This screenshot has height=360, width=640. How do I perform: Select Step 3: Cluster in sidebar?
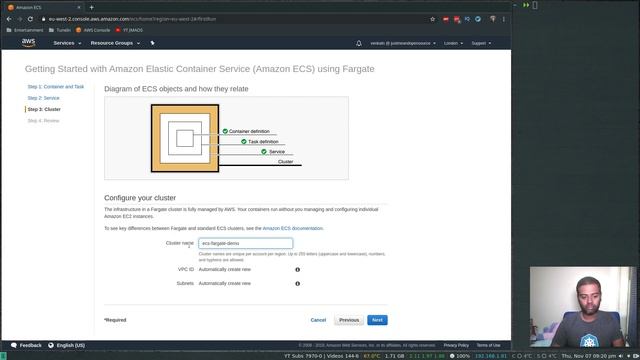point(44,109)
